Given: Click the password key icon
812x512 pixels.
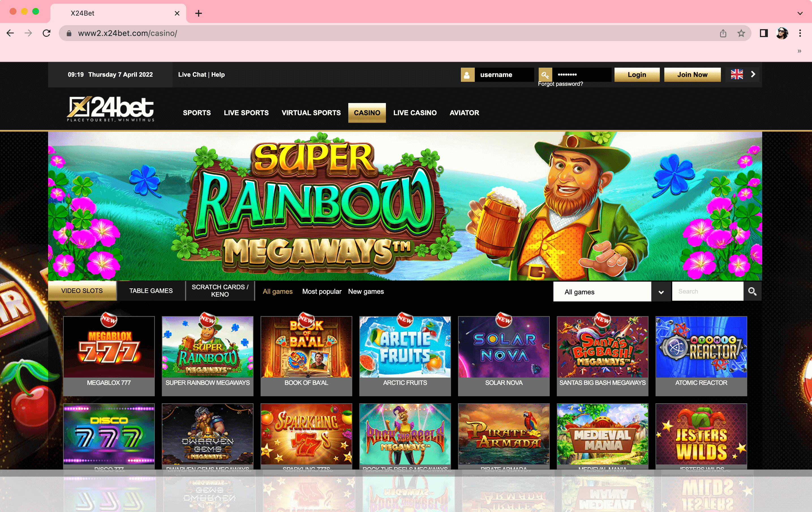Looking at the screenshot, I should pyautogui.click(x=545, y=74).
